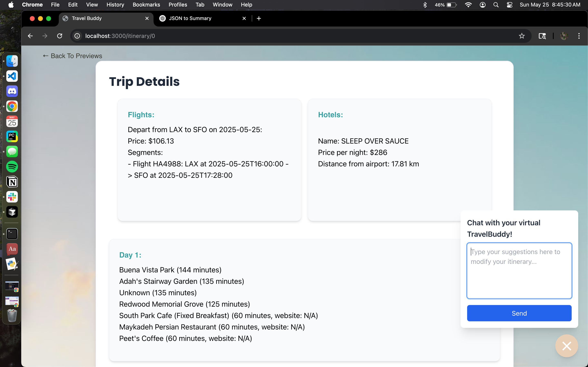Bookmark this page with star icon
This screenshot has height=367, width=588.
tap(522, 36)
